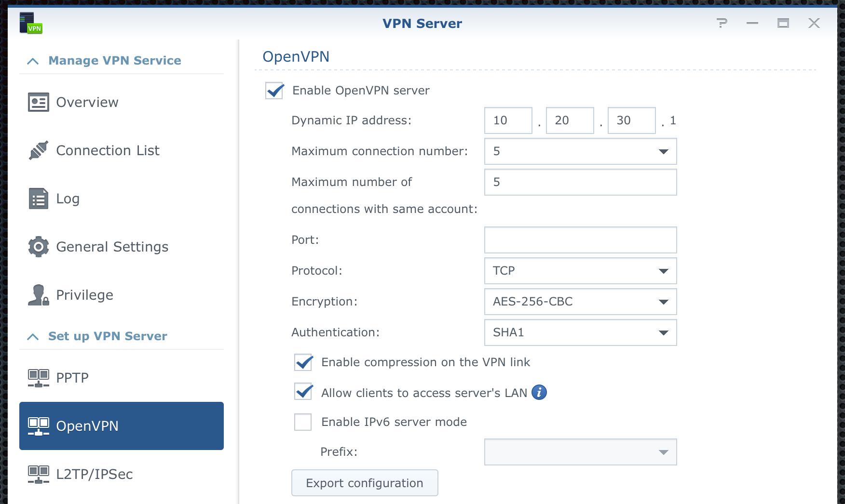Select OpenVPN setup in sidebar
The image size is (845, 504).
pos(122,426)
